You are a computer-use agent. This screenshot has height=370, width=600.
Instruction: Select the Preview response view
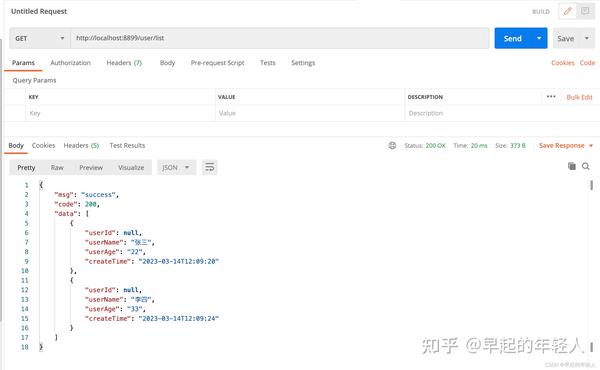pyautogui.click(x=91, y=168)
